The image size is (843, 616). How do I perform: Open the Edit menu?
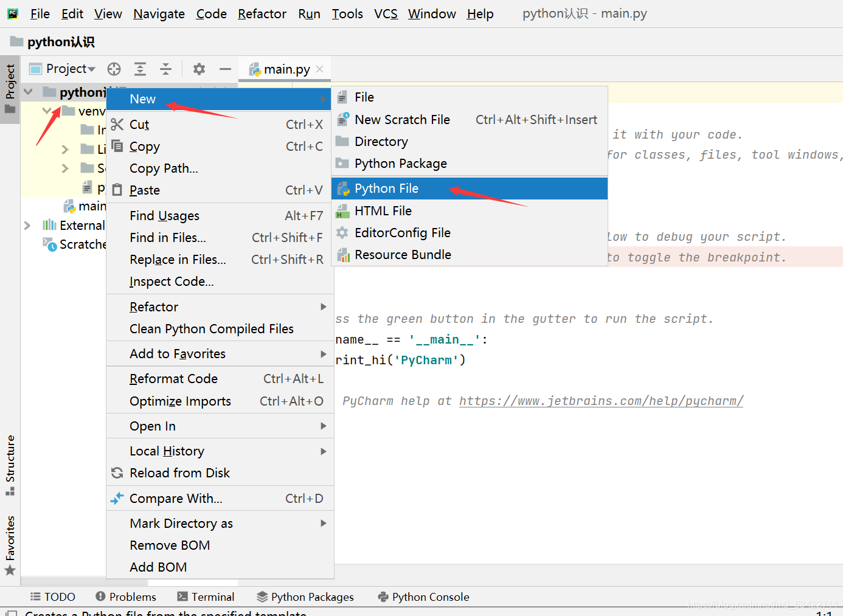point(72,13)
